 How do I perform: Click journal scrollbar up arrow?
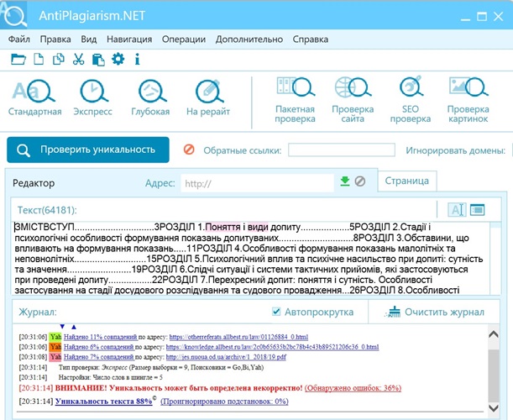tap(494, 334)
